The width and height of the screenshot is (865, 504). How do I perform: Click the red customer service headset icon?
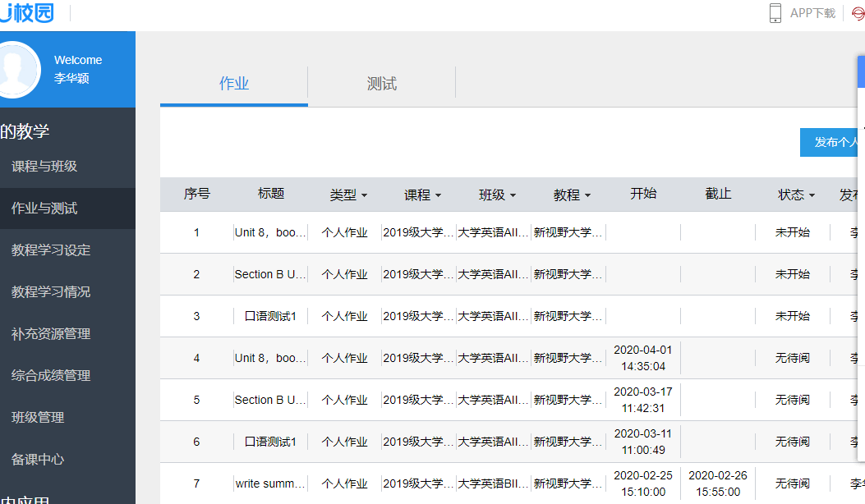pyautogui.click(x=858, y=13)
